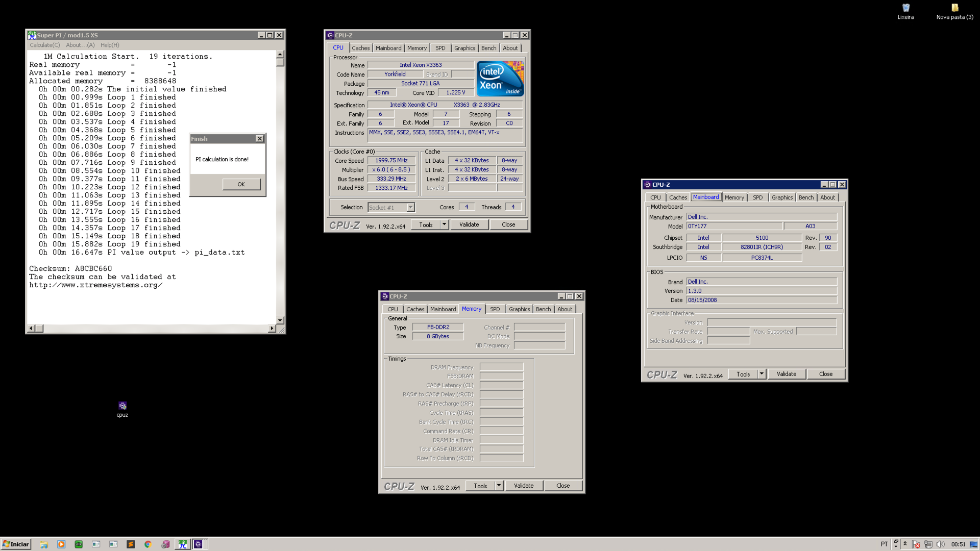Click the 08/15/2008 BIOS date field
The image size is (980, 551).
click(762, 300)
